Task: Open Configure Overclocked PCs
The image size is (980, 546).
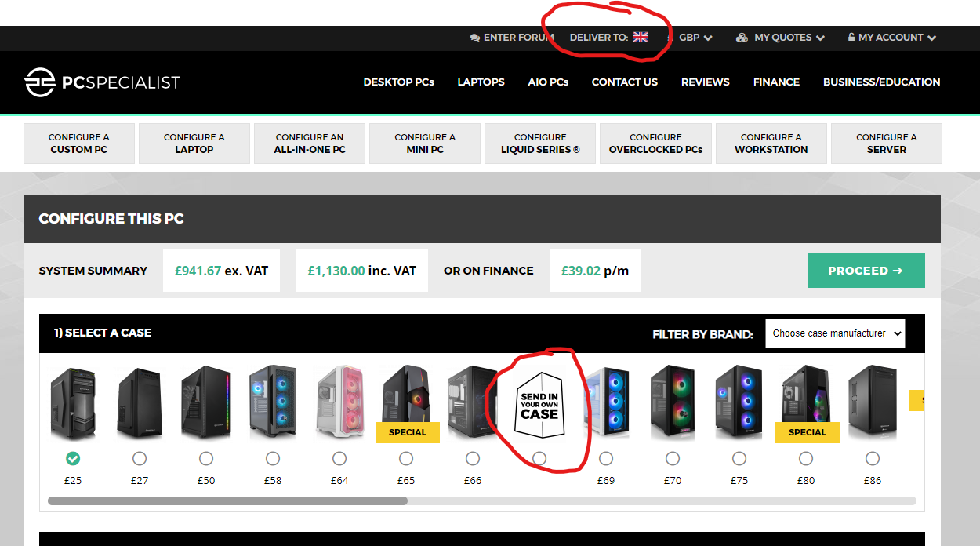Action: click(x=656, y=144)
